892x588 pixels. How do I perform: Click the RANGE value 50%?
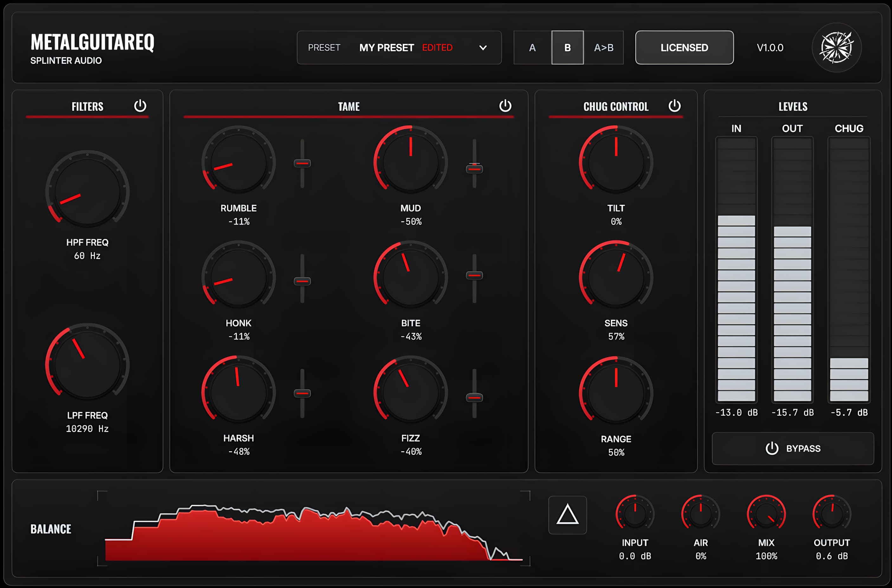[x=616, y=453]
